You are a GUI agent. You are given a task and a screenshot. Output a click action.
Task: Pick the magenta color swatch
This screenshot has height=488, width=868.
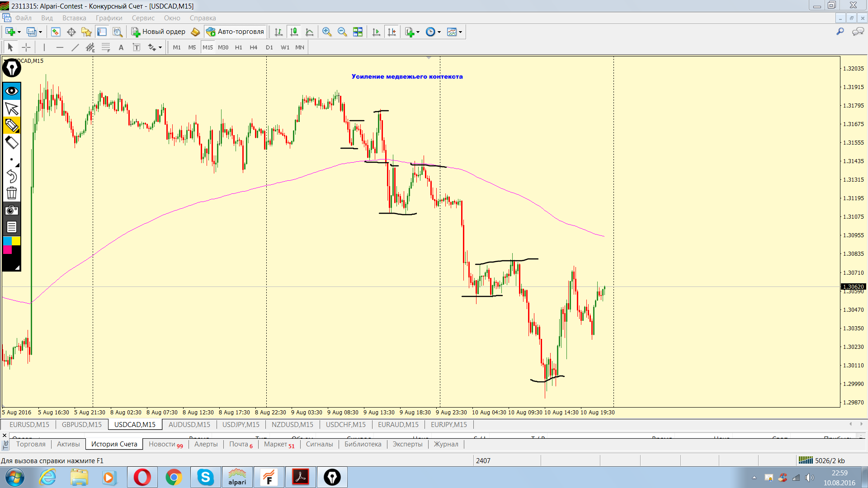click(x=7, y=249)
